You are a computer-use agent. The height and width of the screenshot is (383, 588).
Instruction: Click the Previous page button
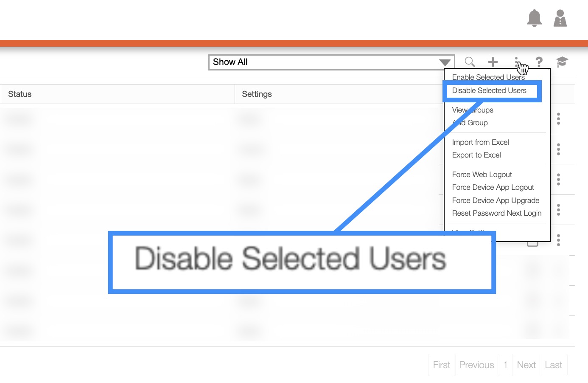tap(476, 365)
